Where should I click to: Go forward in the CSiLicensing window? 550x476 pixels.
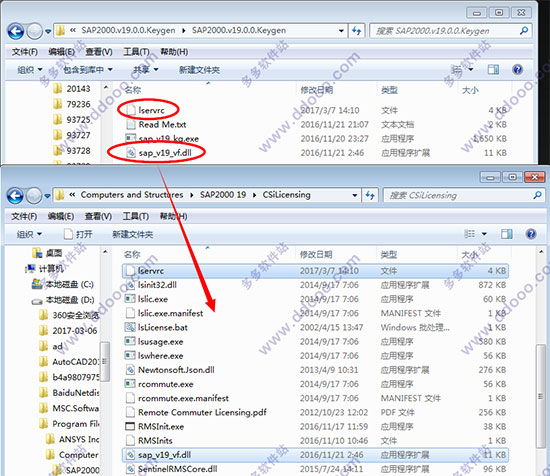pyautogui.click(x=34, y=196)
